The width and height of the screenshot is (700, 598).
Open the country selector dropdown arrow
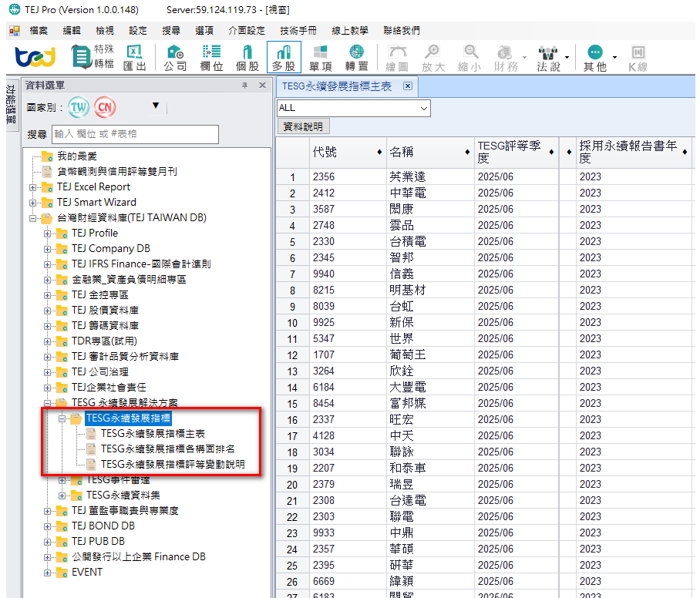156,106
